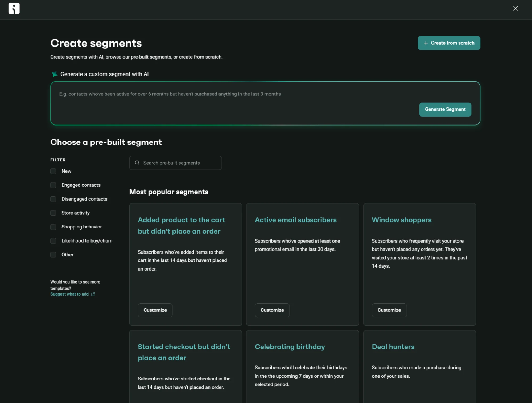The width and height of the screenshot is (532, 403).
Task: Click the plus icon on the Create from scratch button
Action: [x=426, y=43]
